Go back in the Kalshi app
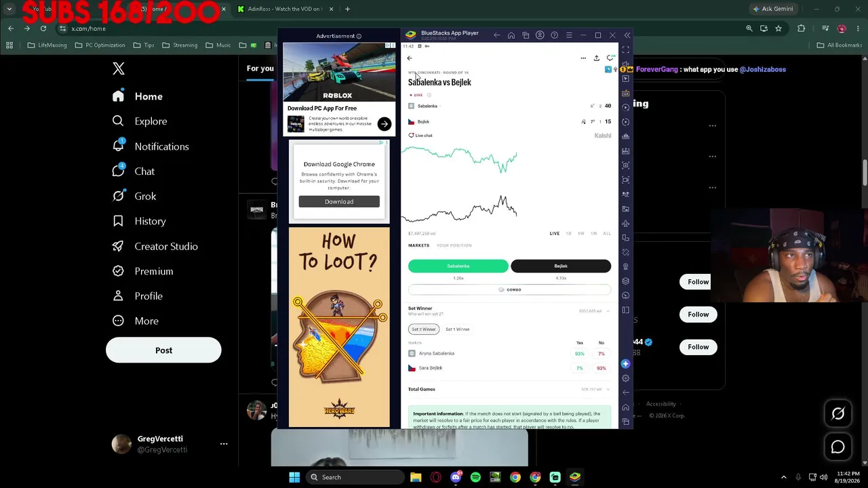The width and height of the screenshot is (868, 488). coord(410,58)
